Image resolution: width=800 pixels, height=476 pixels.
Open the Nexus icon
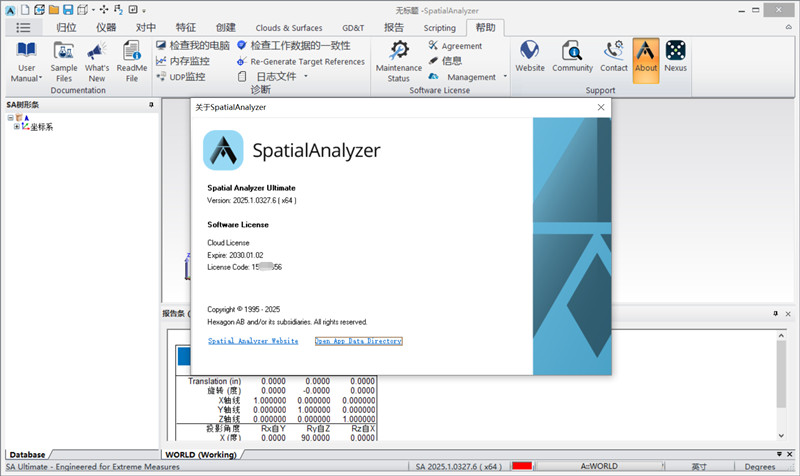click(x=676, y=51)
